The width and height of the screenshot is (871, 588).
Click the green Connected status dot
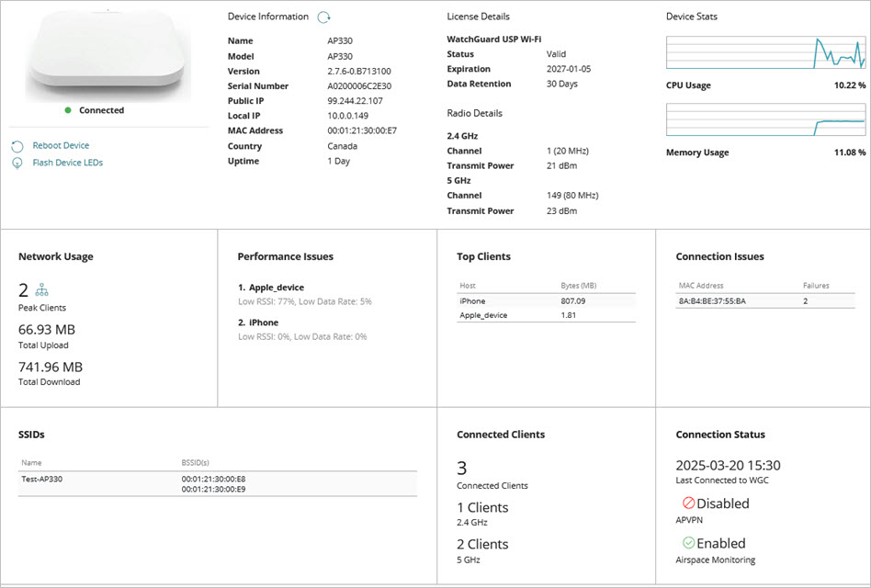66,110
